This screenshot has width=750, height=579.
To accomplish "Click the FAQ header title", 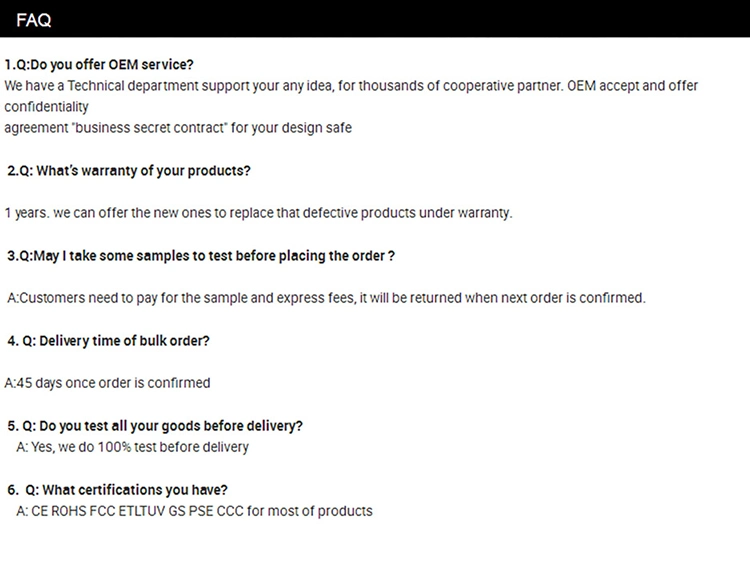I will pyautogui.click(x=33, y=20).
